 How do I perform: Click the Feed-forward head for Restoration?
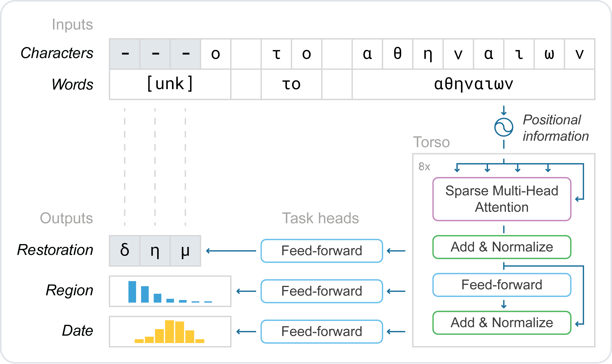point(322,251)
